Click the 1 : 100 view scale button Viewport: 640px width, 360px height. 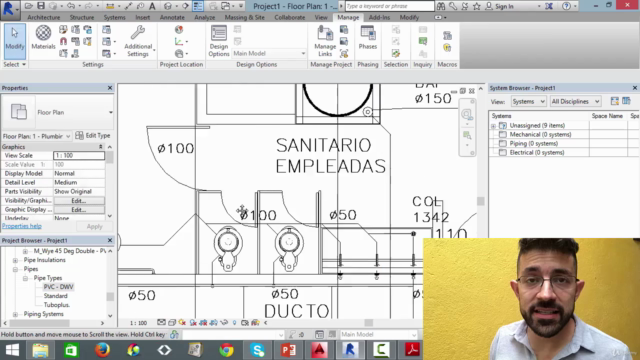[138, 323]
